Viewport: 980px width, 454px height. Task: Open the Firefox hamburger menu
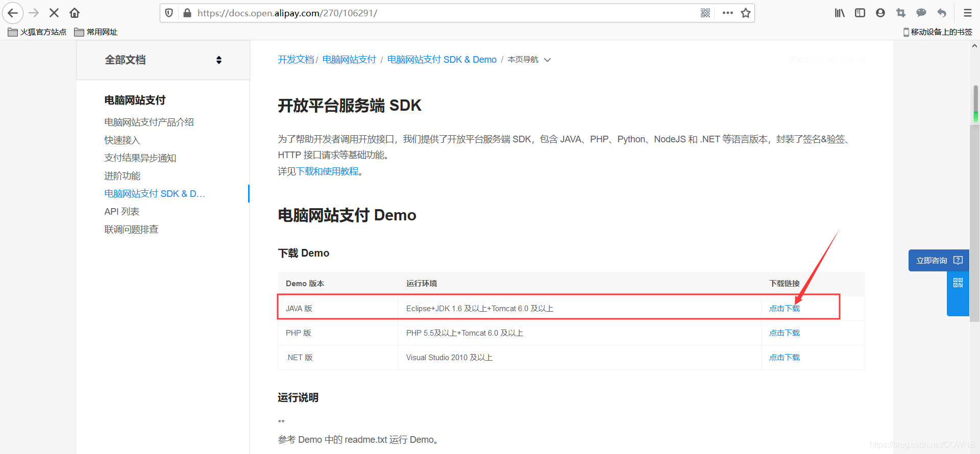click(968, 13)
